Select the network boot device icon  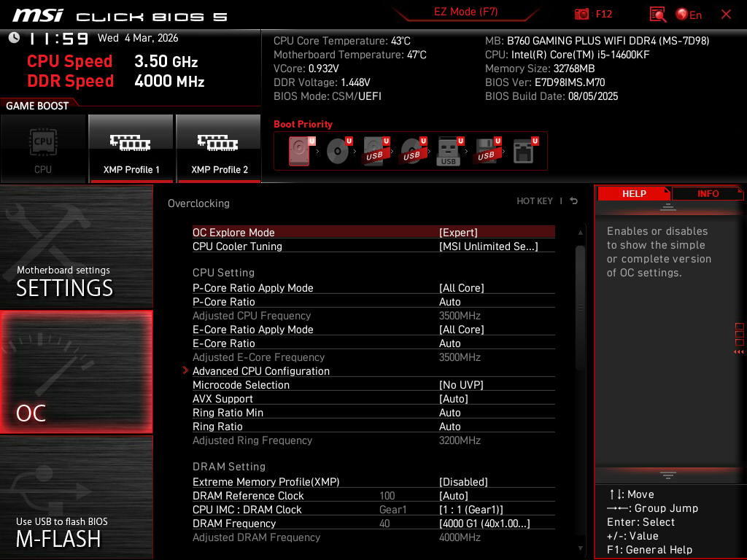[x=525, y=151]
